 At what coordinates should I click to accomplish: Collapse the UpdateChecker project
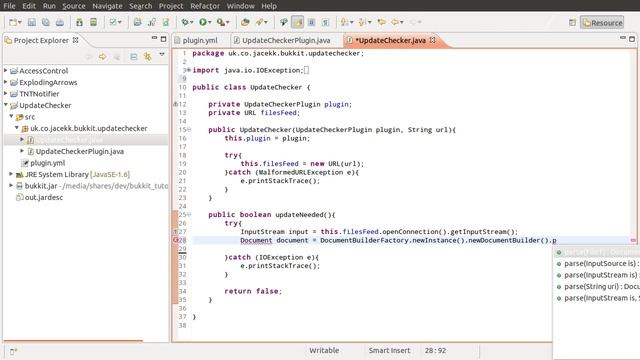[x=6, y=105]
